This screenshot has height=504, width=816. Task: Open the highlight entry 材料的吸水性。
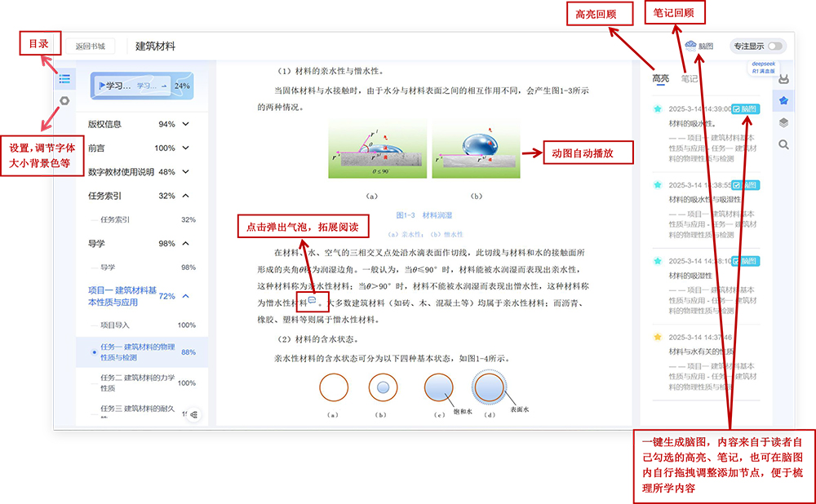coord(692,124)
